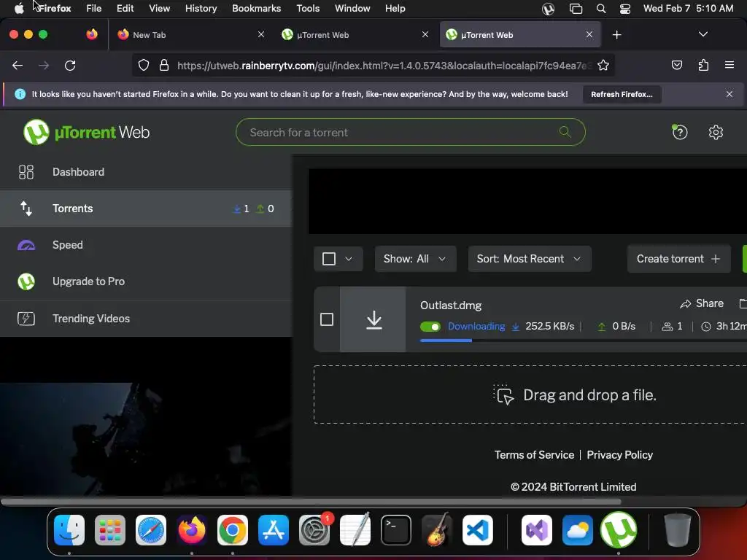This screenshot has width=747, height=560.
Task: Open the Pocket save icon
Action: 676,65
